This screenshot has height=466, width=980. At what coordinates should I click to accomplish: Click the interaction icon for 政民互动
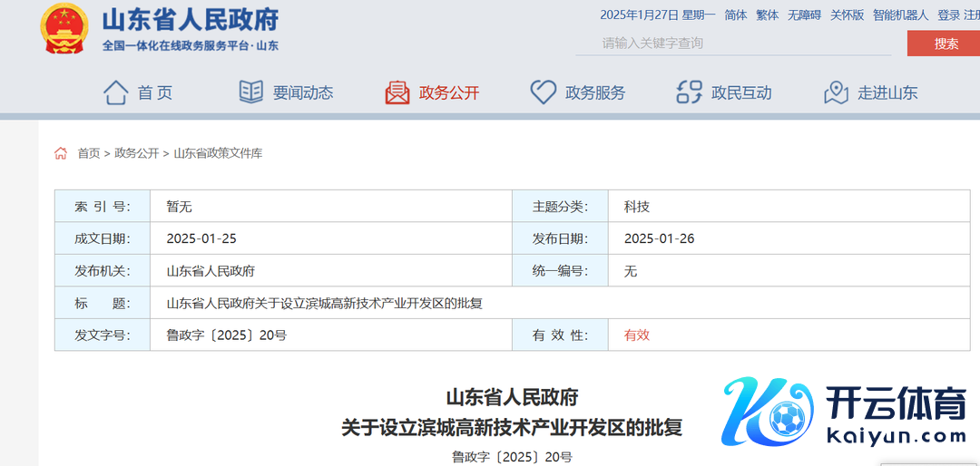click(x=690, y=92)
